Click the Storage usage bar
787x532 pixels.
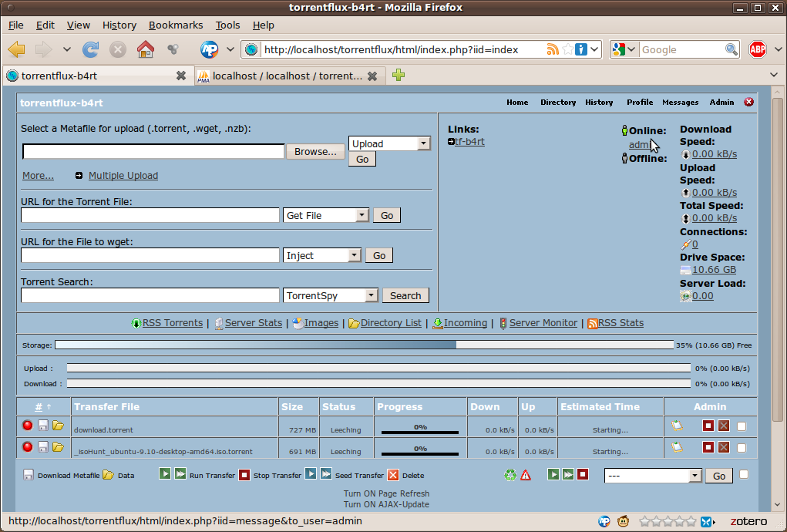[365, 345]
